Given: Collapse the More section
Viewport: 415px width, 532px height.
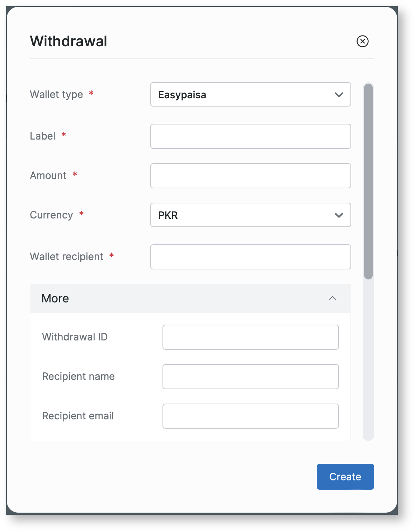Looking at the screenshot, I should pos(332,298).
